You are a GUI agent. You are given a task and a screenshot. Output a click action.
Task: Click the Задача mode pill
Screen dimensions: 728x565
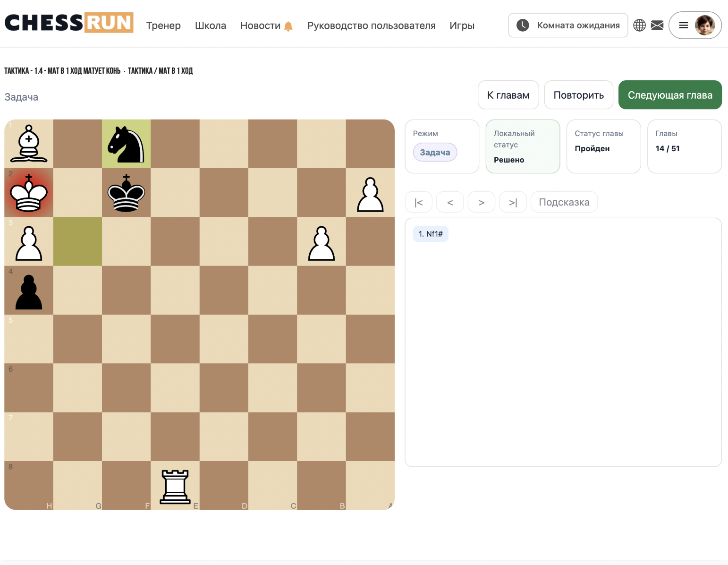435,152
